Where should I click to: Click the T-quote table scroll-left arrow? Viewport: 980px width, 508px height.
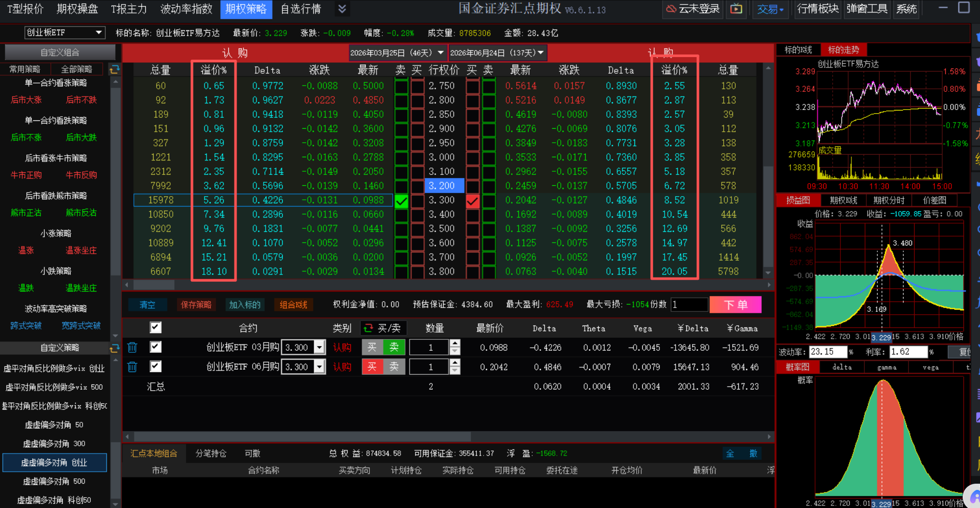click(127, 285)
